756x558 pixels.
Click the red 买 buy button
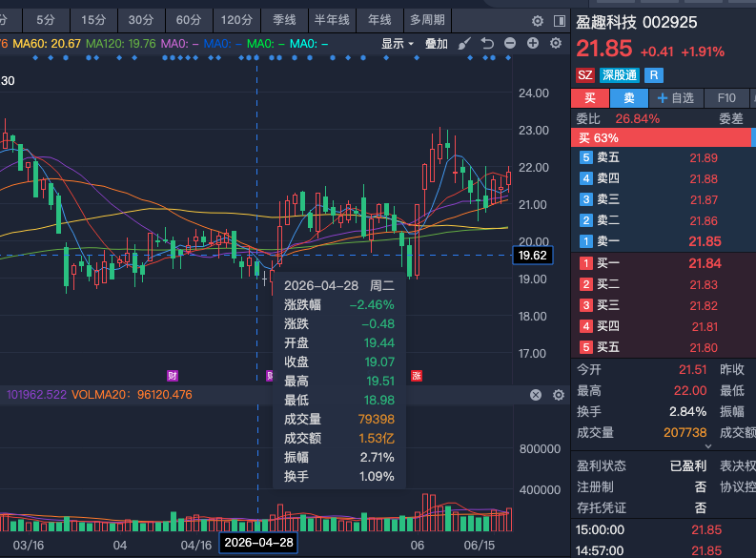(590, 98)
